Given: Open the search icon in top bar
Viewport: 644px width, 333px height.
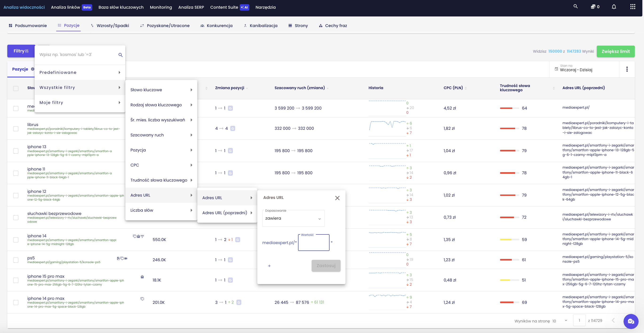Looking at the screenshot, I should (x=576, y=7).
